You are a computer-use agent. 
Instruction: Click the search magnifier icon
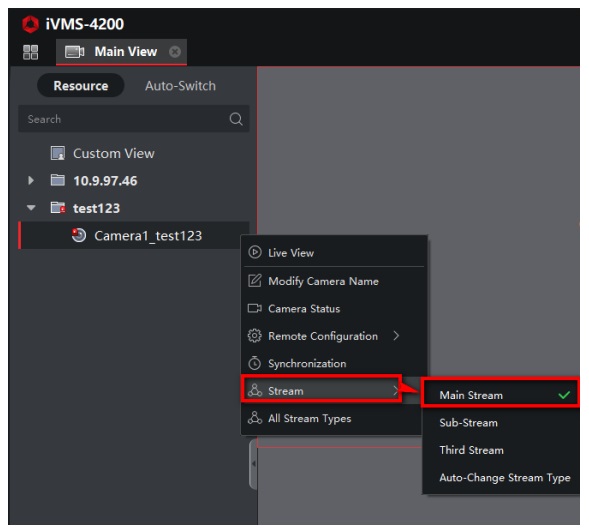point(236,119)
